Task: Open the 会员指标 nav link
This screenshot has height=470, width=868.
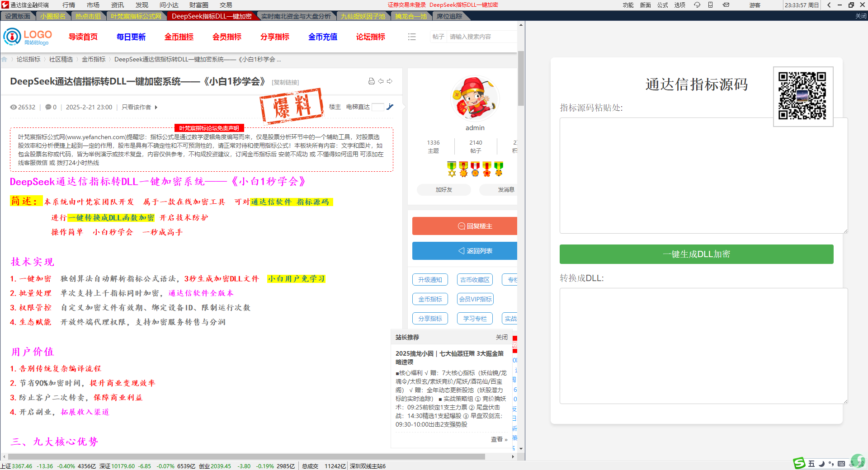Action: [x=227, y=37]
